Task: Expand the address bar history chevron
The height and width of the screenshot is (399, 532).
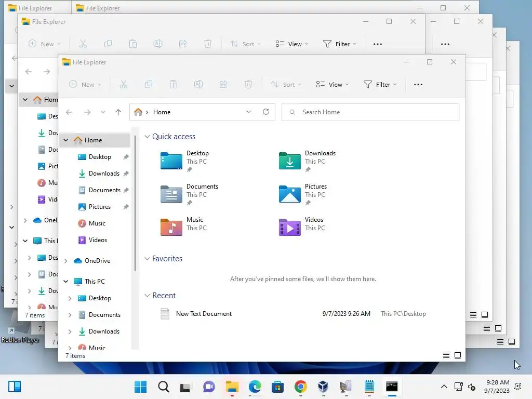Action: [x=249, y=112]
